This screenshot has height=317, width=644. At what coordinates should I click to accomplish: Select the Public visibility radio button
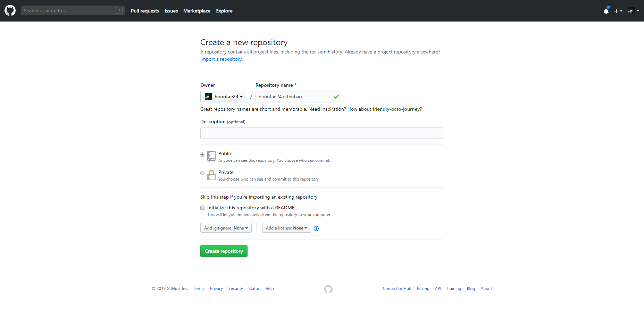202,155
